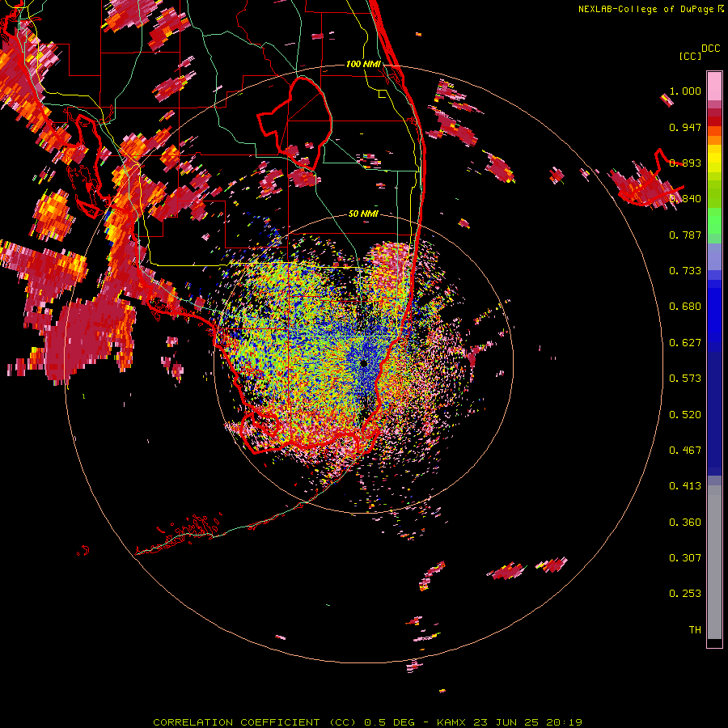This screenshot has height=728, width=728.
Task: Click the [CC] units label
Action: (690, 56)
